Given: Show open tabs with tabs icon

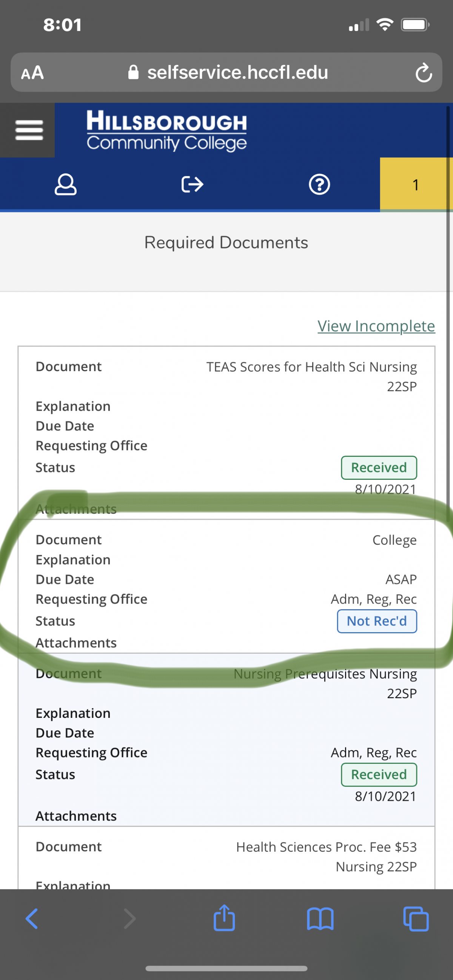Looking at the screenshot, I should click(416, 919).
